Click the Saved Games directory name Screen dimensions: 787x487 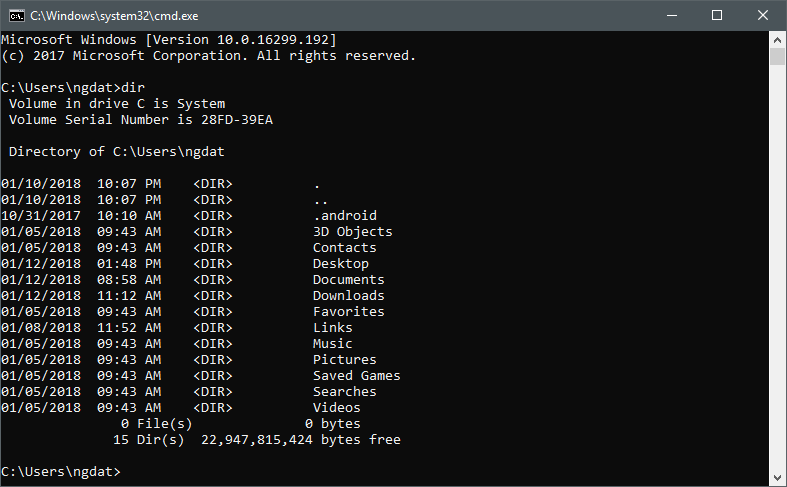point(356,376)
